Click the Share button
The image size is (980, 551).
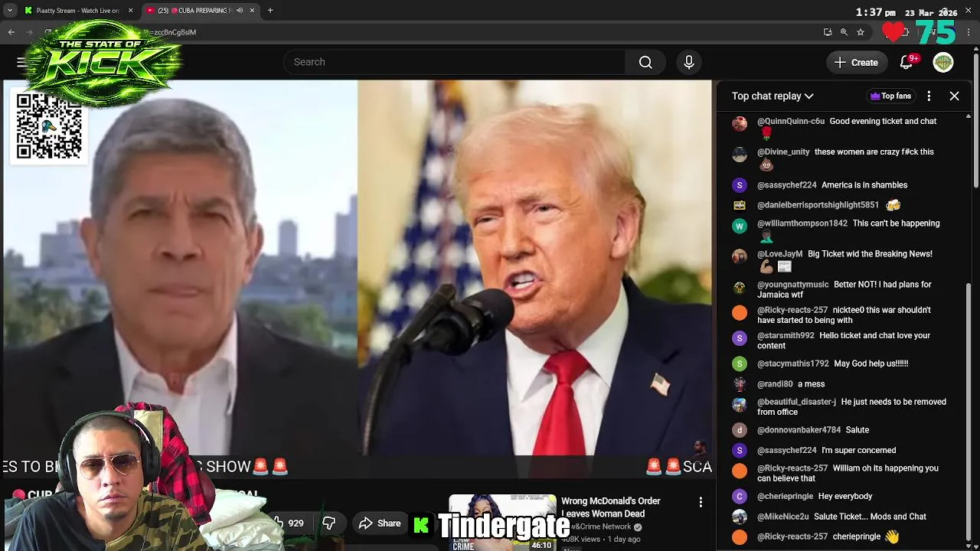pyautogui.click(x=380, y=523)
